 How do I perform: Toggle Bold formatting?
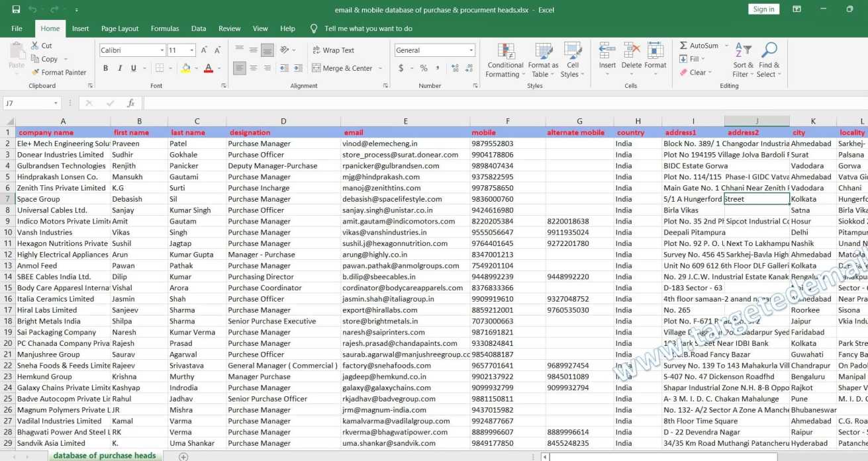105,68
